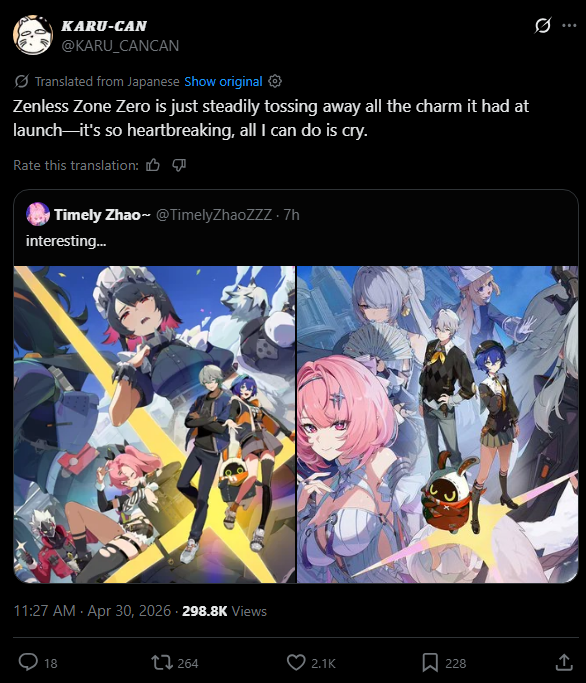This screenshot has width=586, height=683.
Task: Click the Grok icon beside the more menu
Action: [x=543, y=25]
